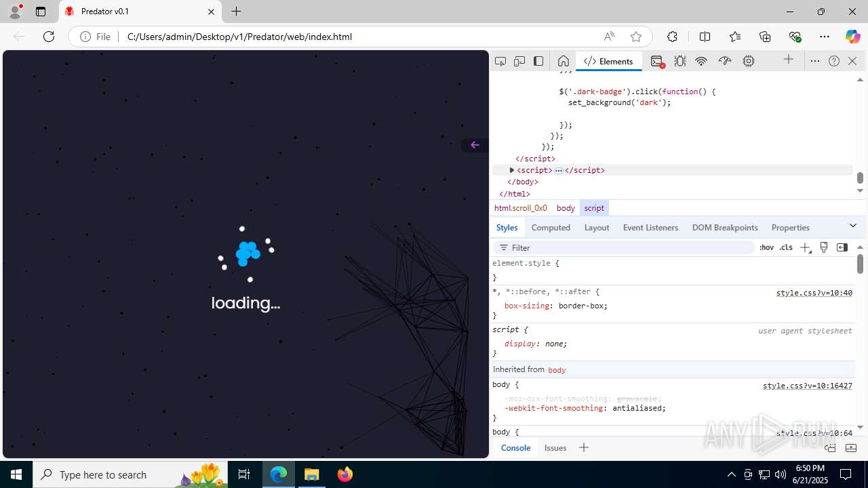Enable Read aloud in address bar

(609, 37)
